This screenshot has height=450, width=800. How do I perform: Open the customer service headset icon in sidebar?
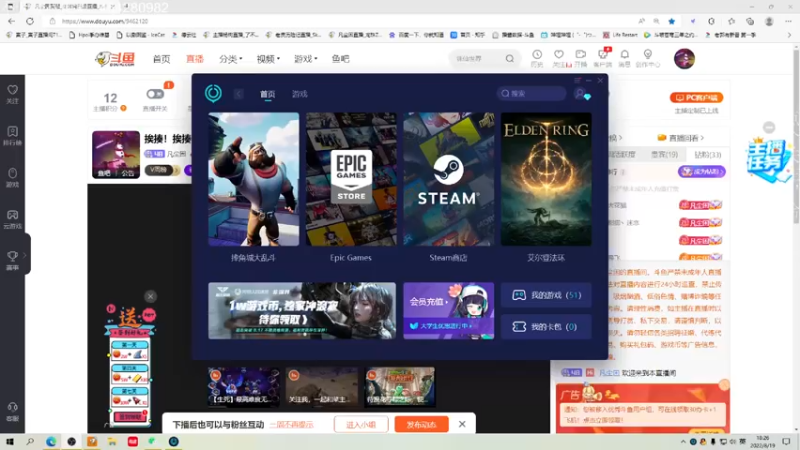coord(12,407)
